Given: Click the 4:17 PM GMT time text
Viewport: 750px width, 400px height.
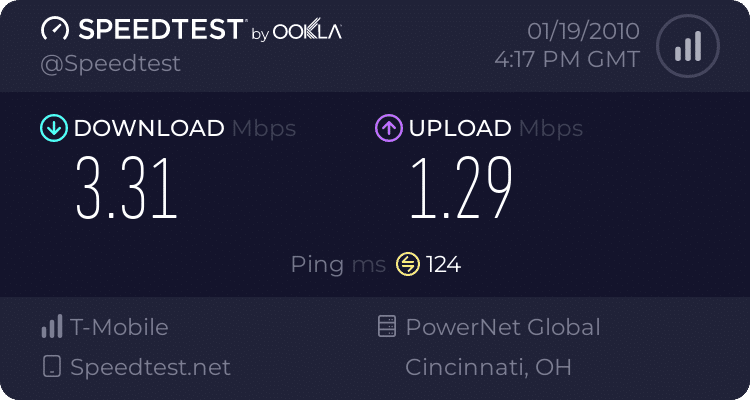Looking at the screenshot, I should [x=567, y=60].
